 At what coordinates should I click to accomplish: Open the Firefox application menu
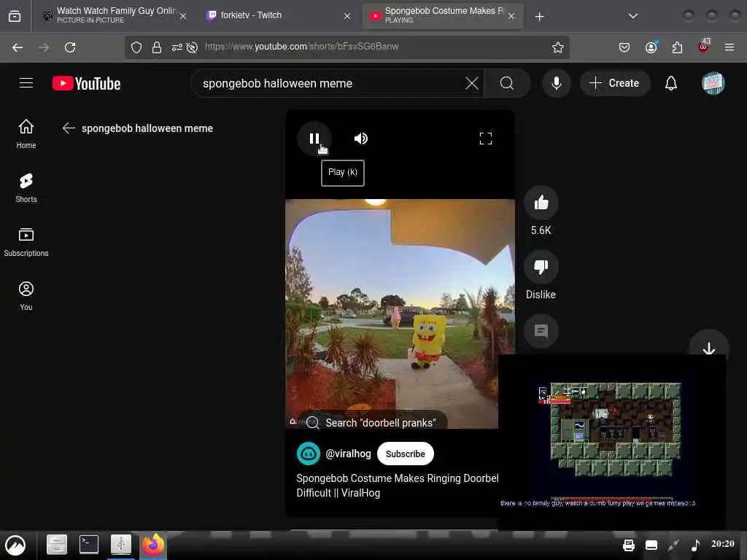click(x=729, y=47)
